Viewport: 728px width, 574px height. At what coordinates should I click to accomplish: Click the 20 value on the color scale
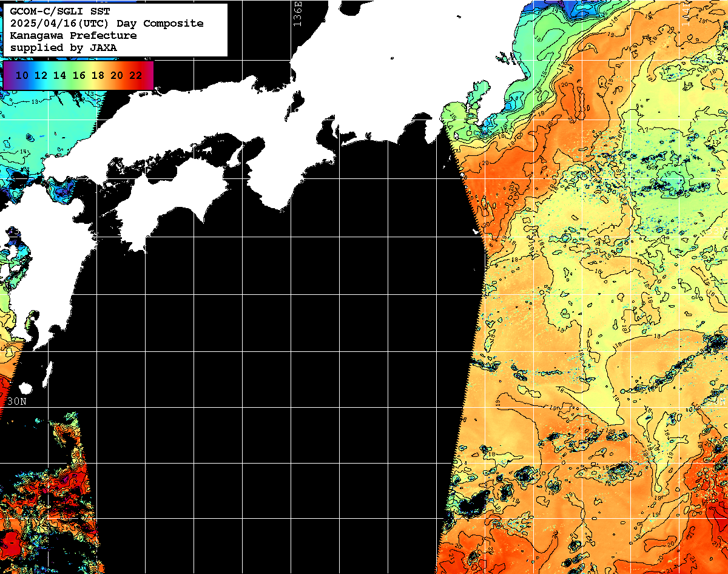click(117, 75)
